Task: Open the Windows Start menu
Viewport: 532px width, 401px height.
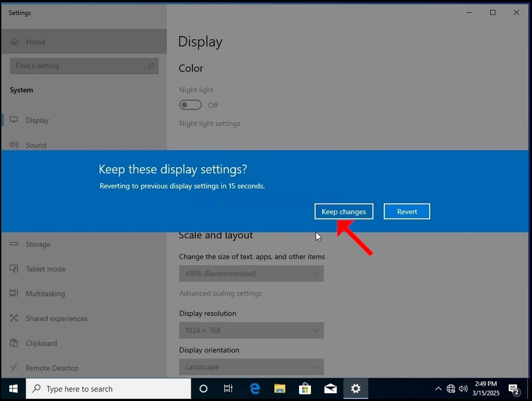Action: click(13, 389)
